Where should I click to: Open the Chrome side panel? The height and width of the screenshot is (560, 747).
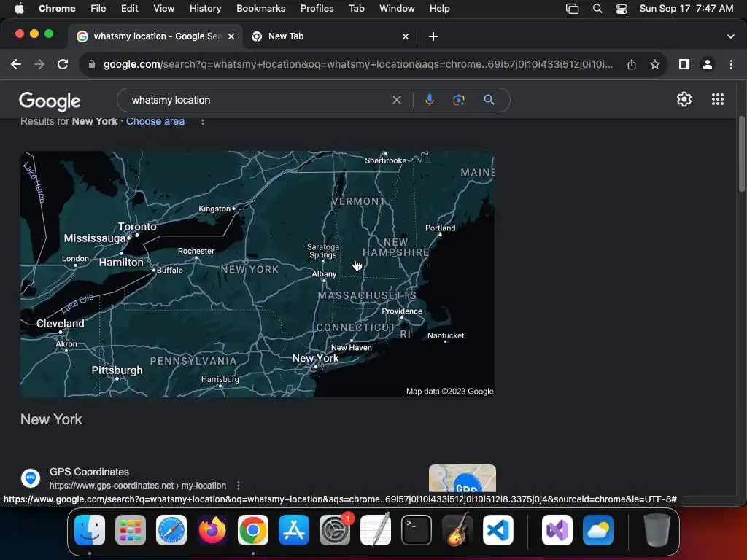(x=684, y=64)
